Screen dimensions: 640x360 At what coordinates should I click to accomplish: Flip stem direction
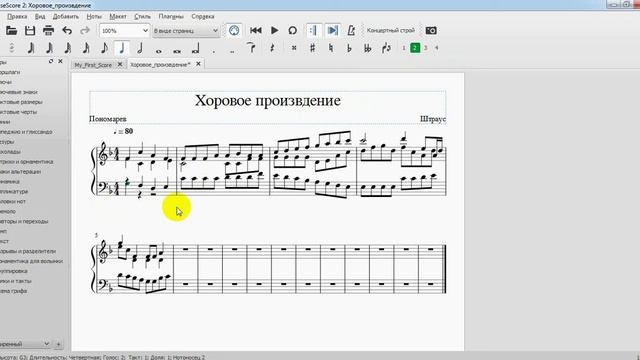[386, 48]
